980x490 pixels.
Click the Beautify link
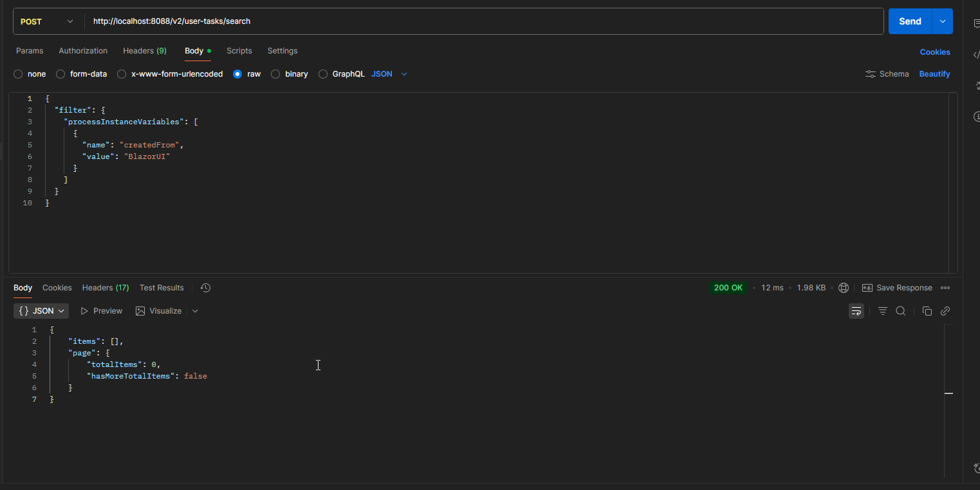[x=934, y=74]
